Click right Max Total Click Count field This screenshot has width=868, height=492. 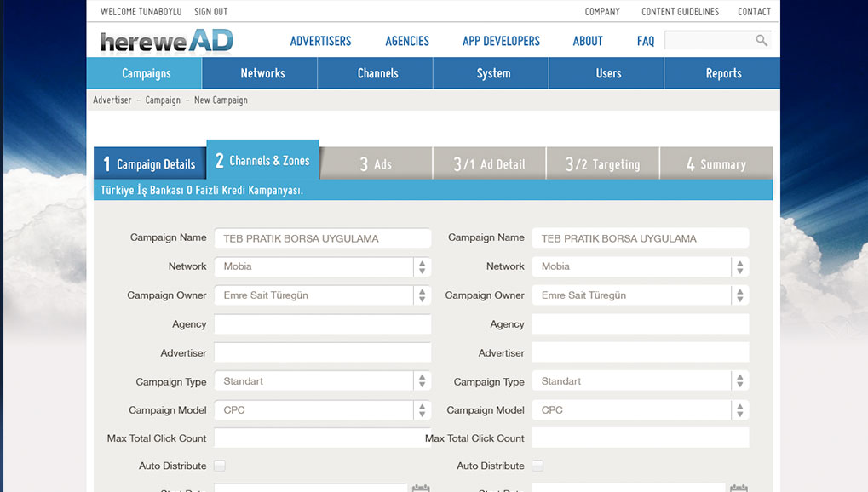point(641,438)
